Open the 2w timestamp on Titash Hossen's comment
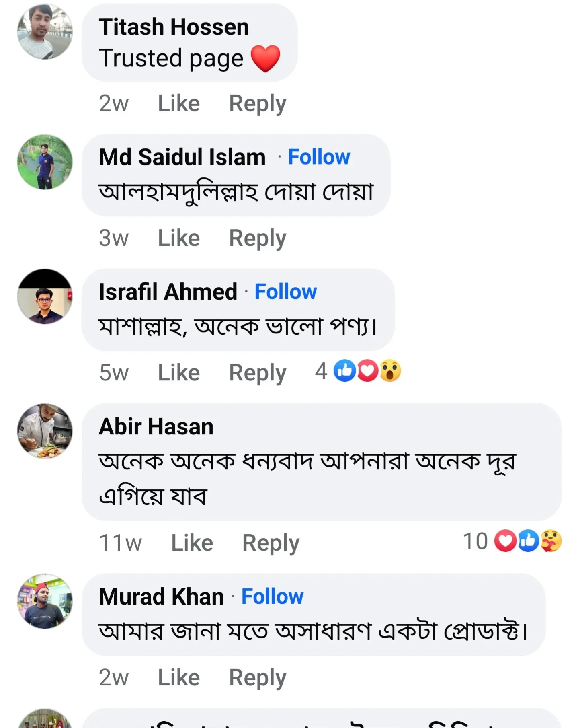The width and height of the screenshot is (576, 728). coord(114,103)
